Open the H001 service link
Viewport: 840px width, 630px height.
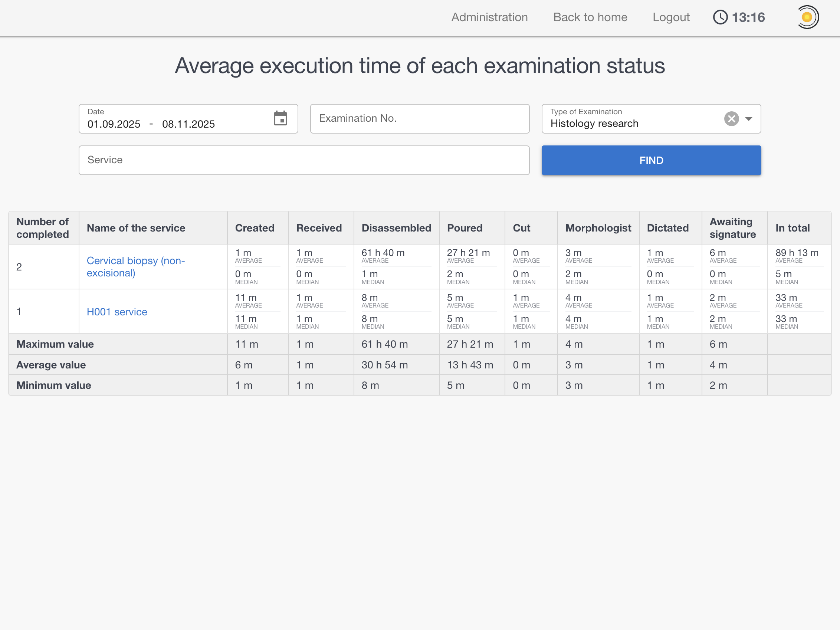tap(117, 312)
